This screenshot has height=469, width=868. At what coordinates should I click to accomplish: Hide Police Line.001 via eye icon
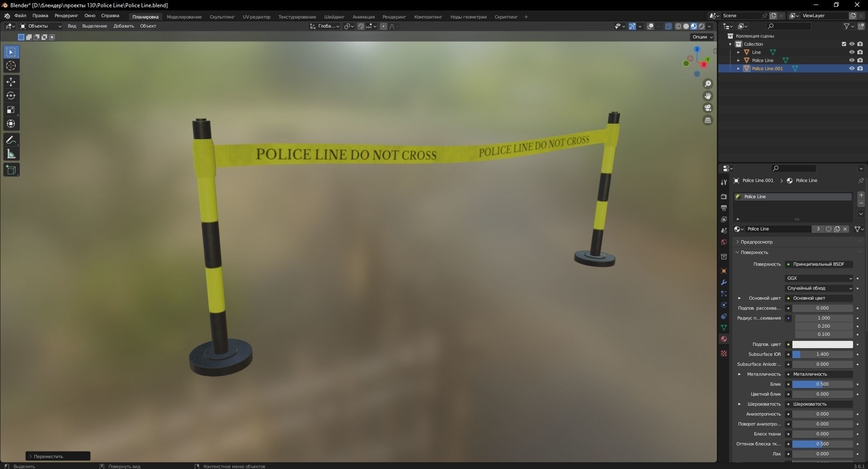(852, 68)
